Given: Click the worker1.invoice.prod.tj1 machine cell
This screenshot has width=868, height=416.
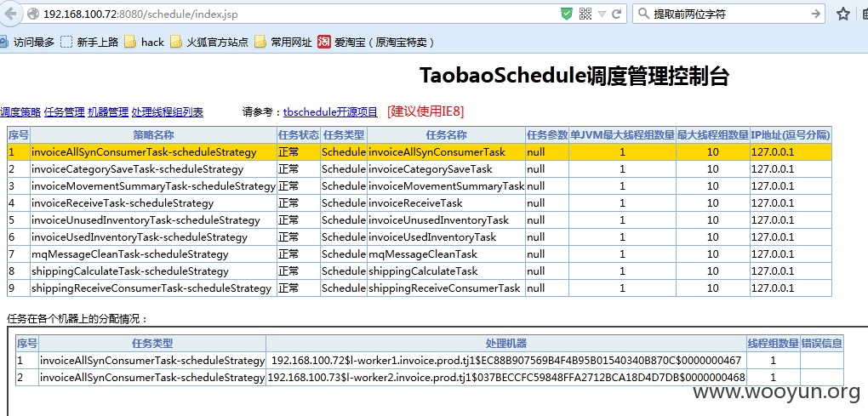Looking at the screenshot, I should [x=506, y=361].
